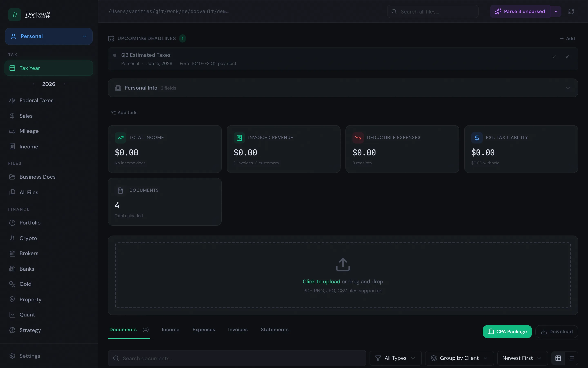
Task: Switch to the Expenses tab
Action: click(204, 330)
